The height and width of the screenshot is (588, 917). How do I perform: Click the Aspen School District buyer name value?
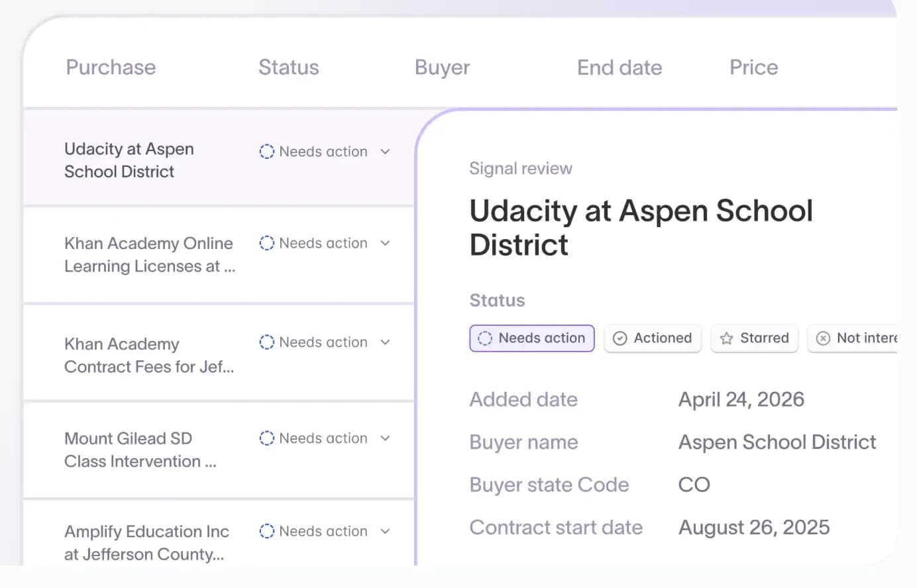777,442
